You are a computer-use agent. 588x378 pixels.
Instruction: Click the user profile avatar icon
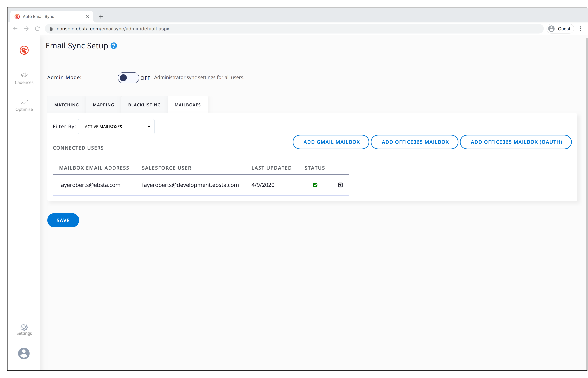(24, 353)
